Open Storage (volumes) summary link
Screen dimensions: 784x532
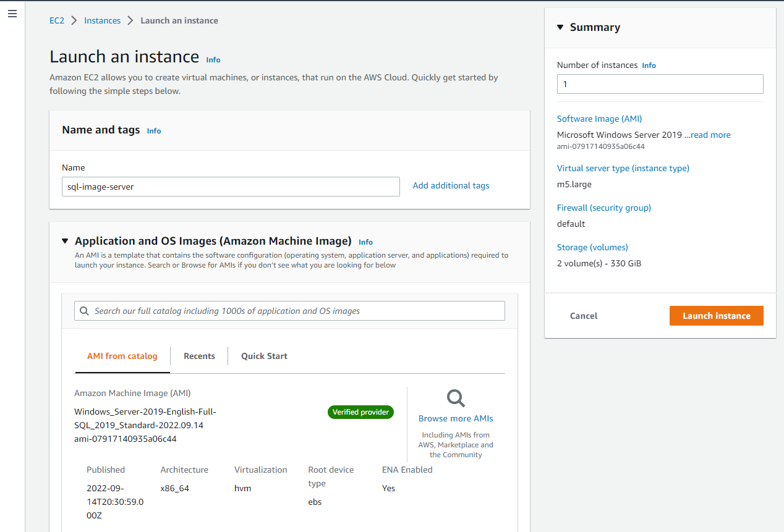click(x=592, y=247)
